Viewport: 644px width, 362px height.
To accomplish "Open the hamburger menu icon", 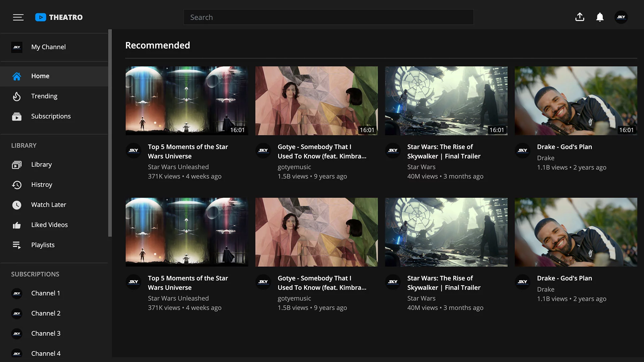I will pos(18,17).
